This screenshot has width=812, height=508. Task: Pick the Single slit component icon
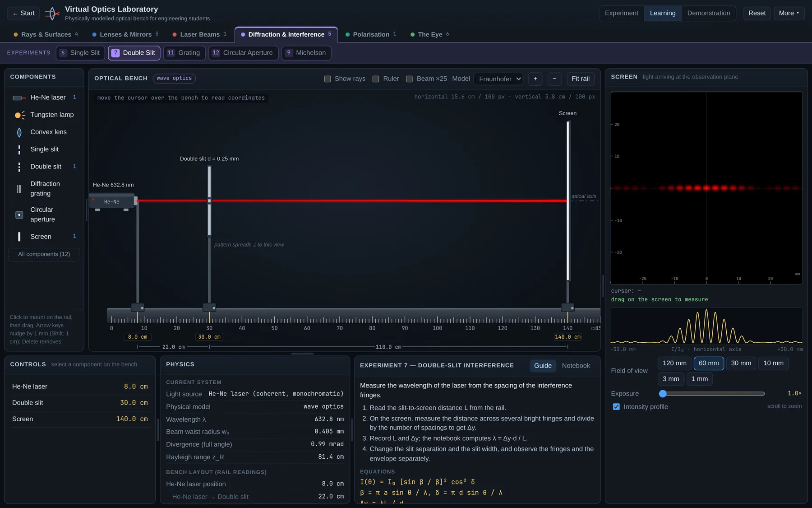coord(19,149)
